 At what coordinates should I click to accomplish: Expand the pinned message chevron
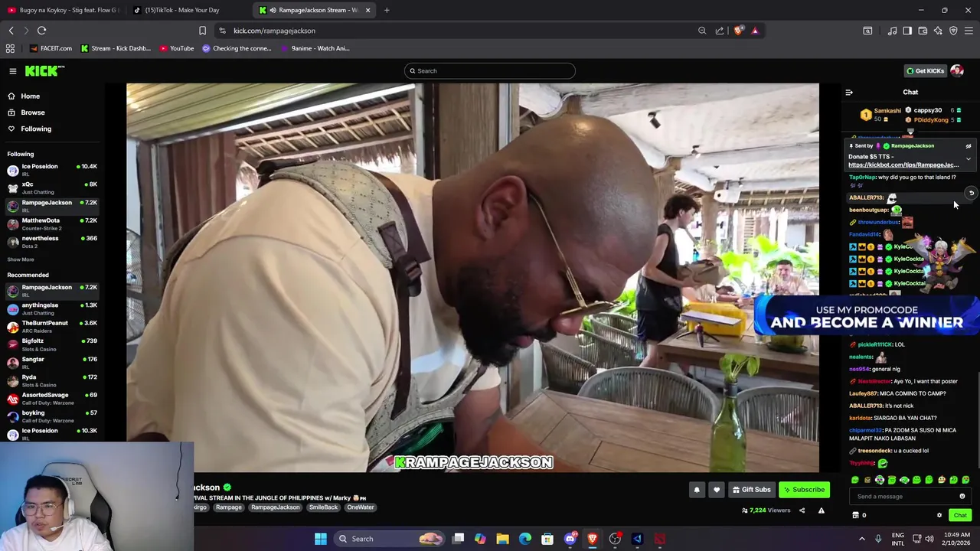point(968,159)
